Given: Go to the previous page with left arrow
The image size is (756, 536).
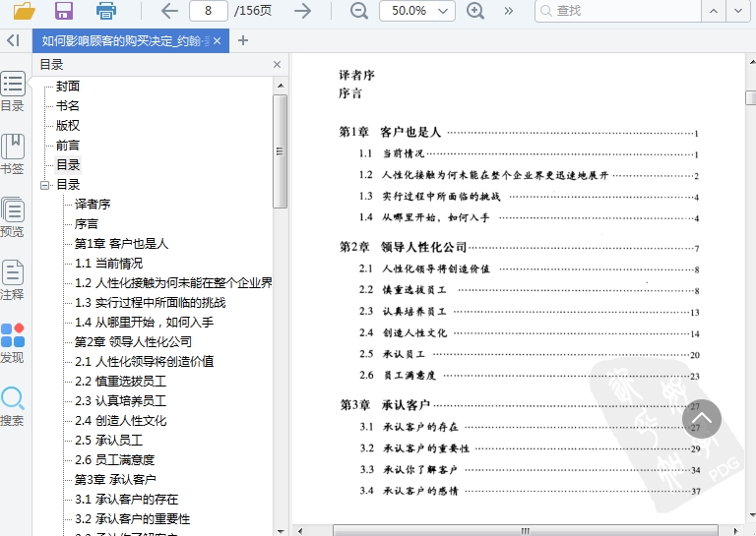Looking at the screenshot, I should click(169, 11).
